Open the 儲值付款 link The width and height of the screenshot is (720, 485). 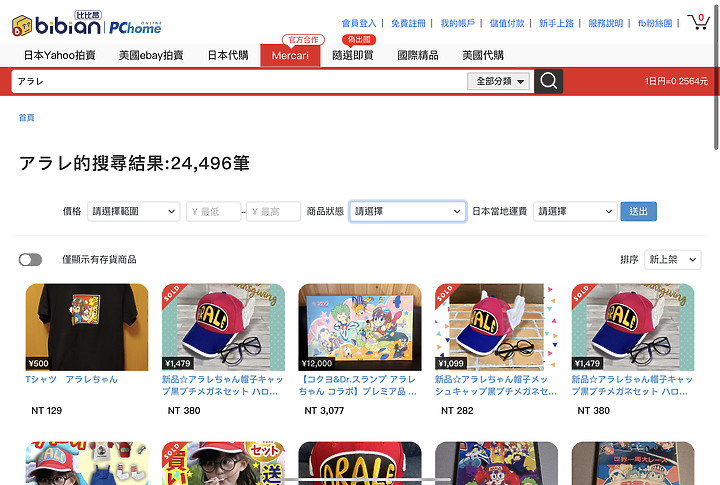point(507,23)
